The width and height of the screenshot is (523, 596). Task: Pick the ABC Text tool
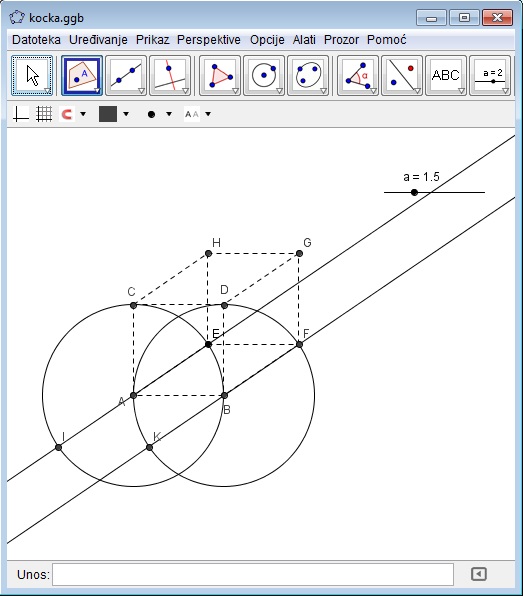click(x=446, y=75)
